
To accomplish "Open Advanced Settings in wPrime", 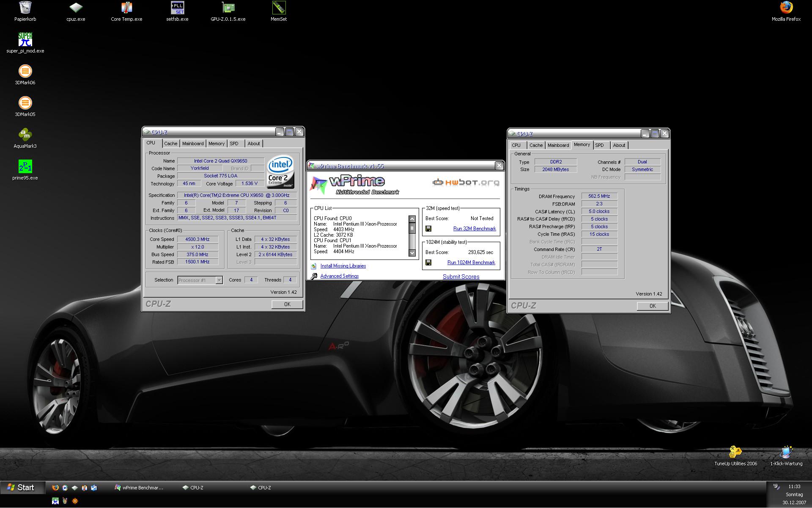I will click(339, 276).
